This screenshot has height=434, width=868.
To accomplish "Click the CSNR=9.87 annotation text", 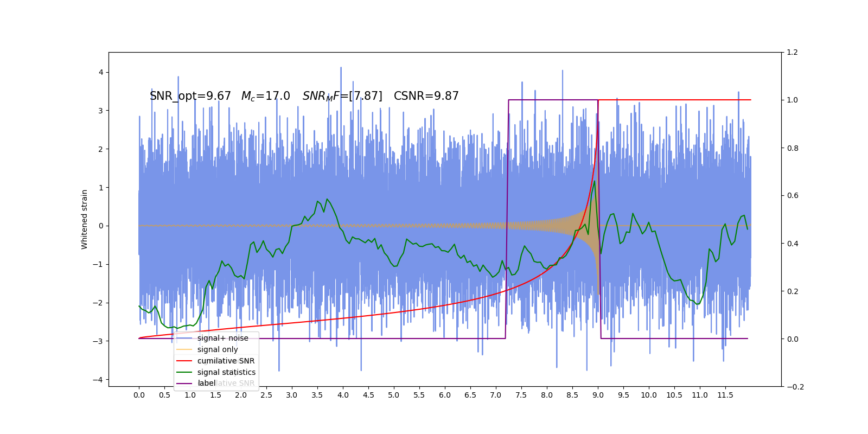I will pos(426,96).
